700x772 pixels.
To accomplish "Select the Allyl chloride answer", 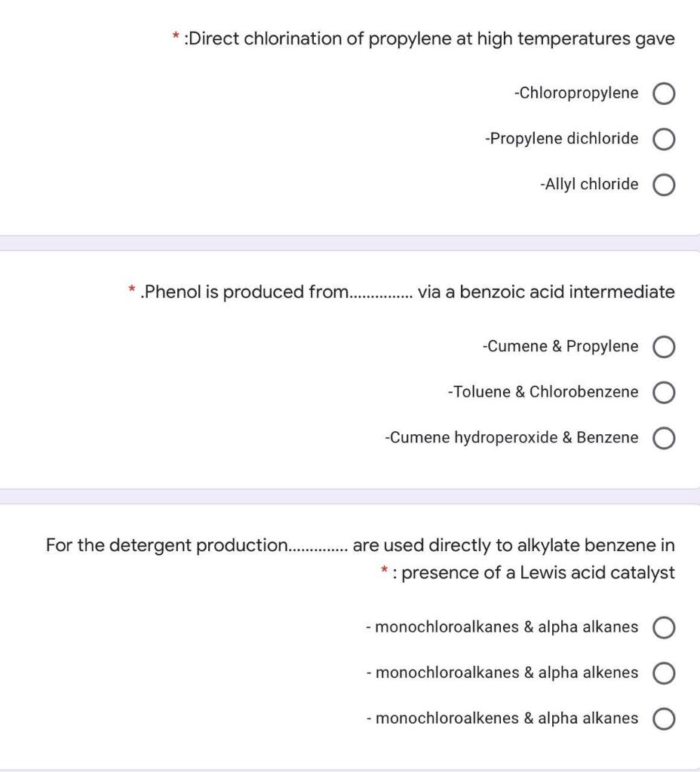I will tap(663, 184).
